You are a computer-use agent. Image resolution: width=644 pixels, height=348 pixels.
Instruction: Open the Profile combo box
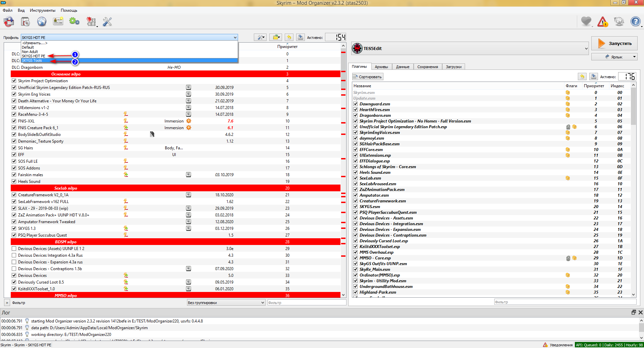[x=129, y=37]
